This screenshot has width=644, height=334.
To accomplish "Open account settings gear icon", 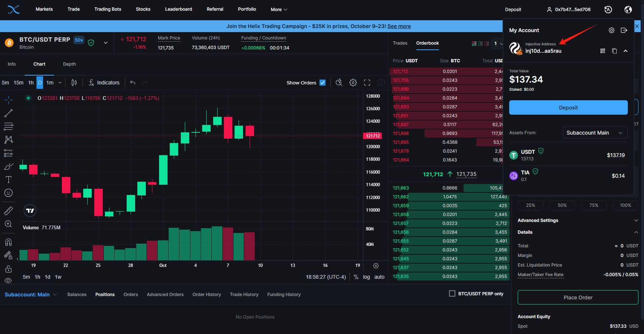I will 611,30.
